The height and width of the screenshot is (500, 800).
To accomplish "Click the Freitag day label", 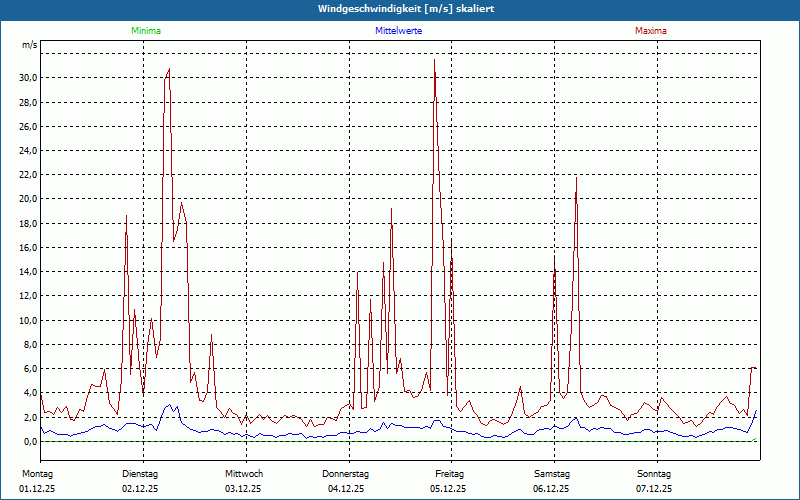I will pos(449,473).
